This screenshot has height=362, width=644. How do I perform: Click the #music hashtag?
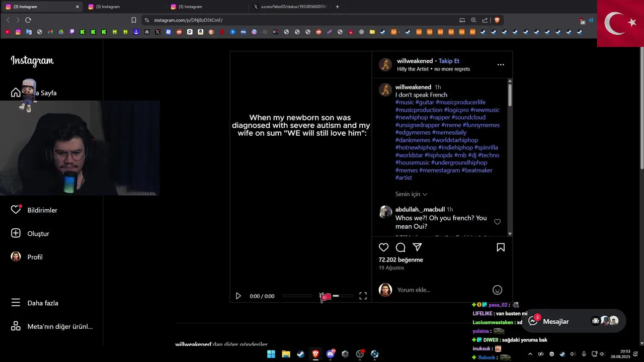[405, 102]
